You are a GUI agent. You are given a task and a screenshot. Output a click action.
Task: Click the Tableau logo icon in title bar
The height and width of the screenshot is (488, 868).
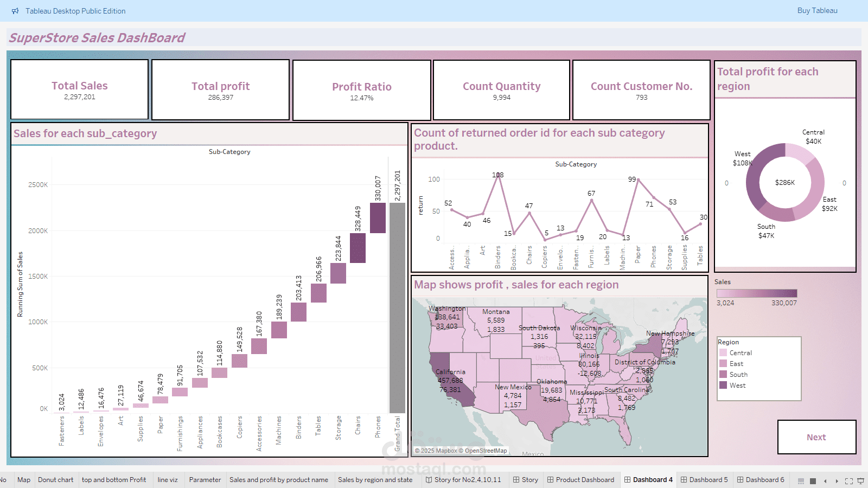coord(15,11)
